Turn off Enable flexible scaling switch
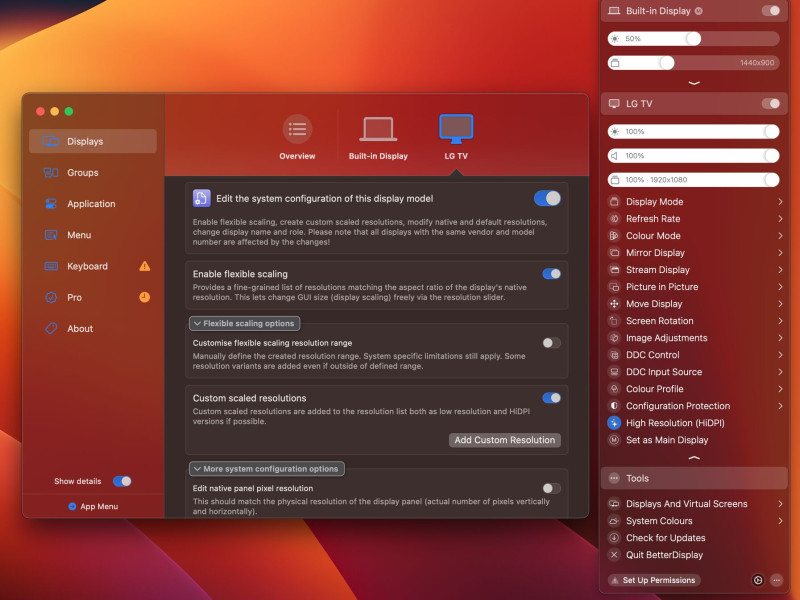Screen dimensions: 800x600 coord(552,274)
